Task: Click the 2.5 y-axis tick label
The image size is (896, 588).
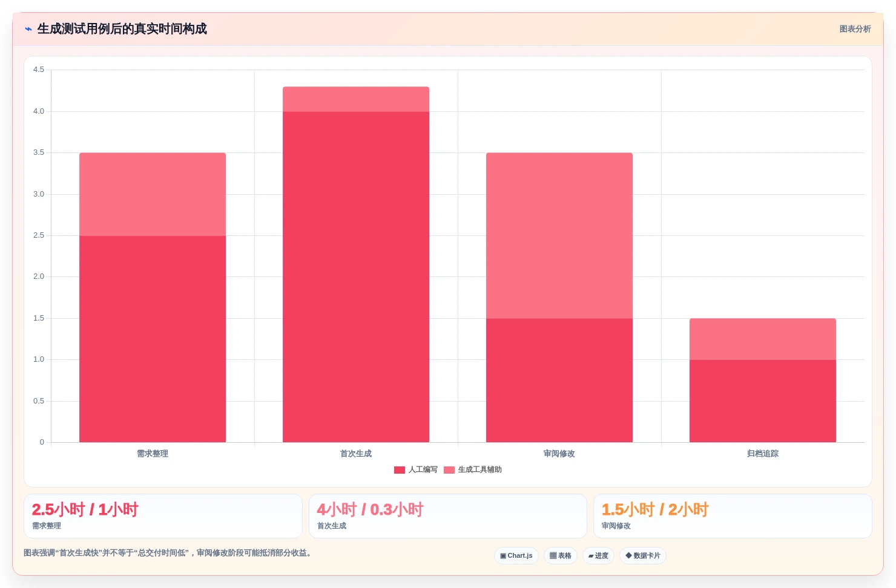Action: click(39, 235)
